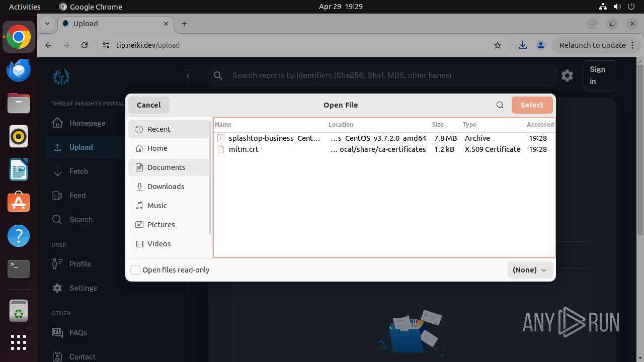Click the Cancel button in file dialog
Screen dimensions: 644x362
click(x=149, y=105)
